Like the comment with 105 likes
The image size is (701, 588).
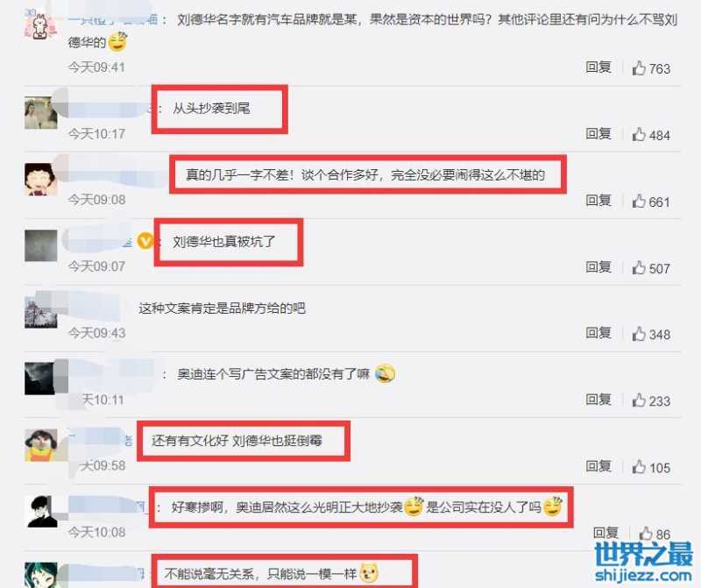[639, 466]
